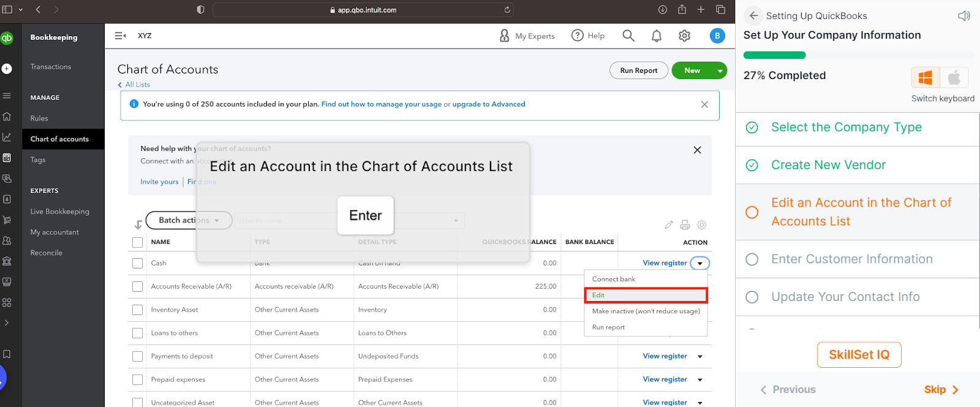This screenshot has width=980, height=407.
Task: Switch to the Apple keyboard icon
Action: coord(954,78)
